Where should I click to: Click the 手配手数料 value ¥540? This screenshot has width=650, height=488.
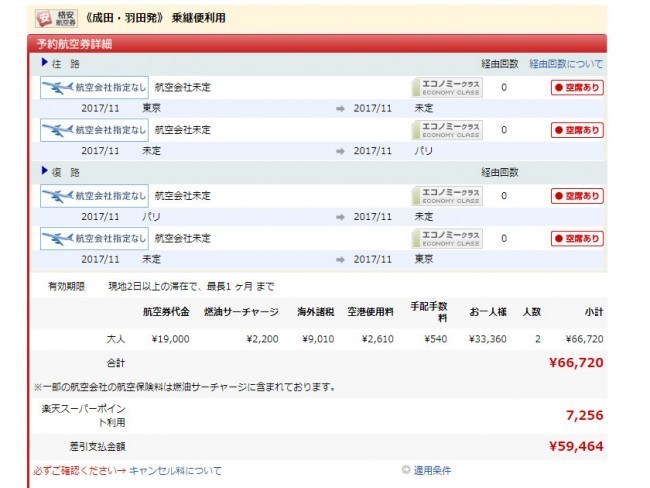click(436, 339)
